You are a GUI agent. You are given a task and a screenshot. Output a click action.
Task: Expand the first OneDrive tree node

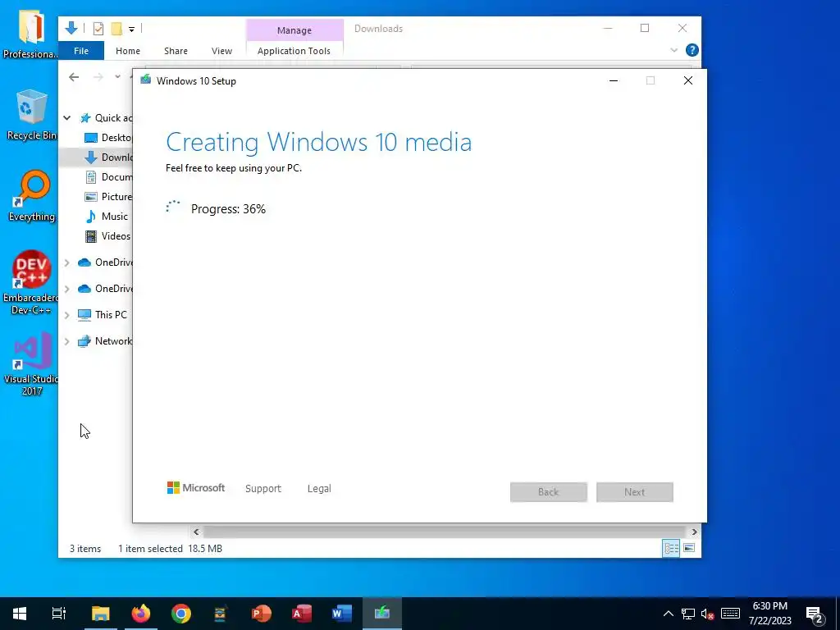(67, 262)
